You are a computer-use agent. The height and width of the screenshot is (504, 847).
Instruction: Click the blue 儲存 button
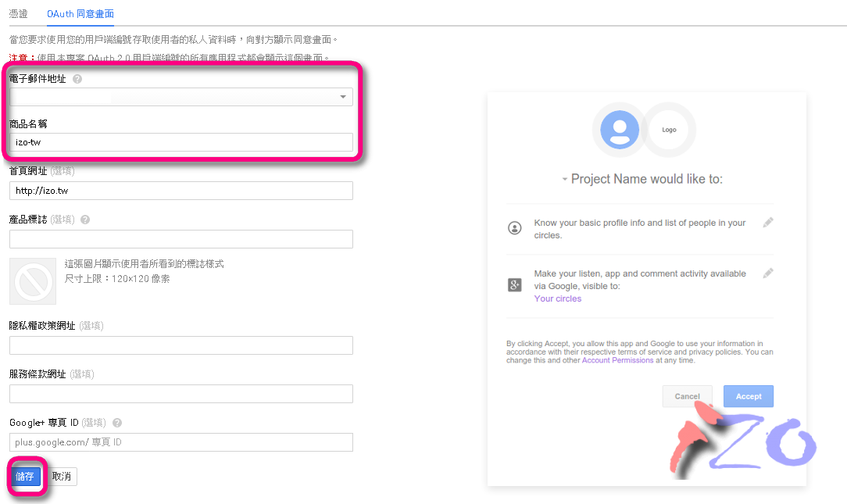click(25, 477)
